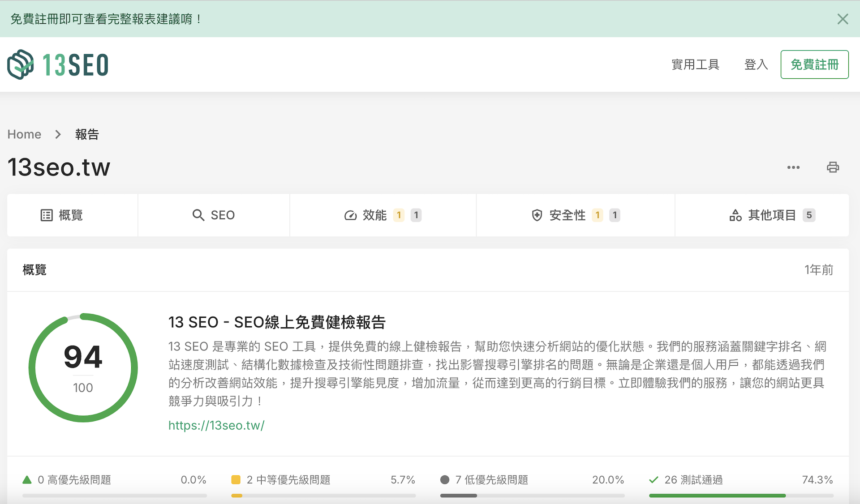The height and width of the screenshot is (504, 860).
Task: Select the magnifier icon on the SEO tab
Action: [198, 215]
